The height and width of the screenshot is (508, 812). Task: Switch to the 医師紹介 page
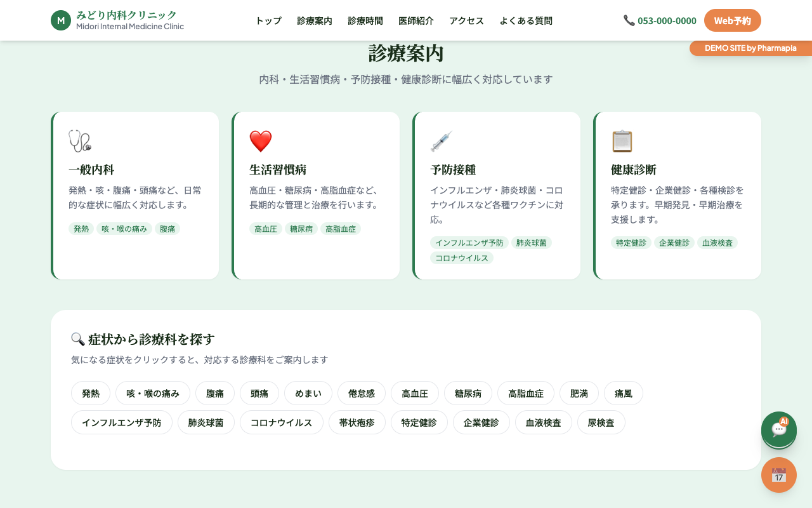click(x=416, y=20)
